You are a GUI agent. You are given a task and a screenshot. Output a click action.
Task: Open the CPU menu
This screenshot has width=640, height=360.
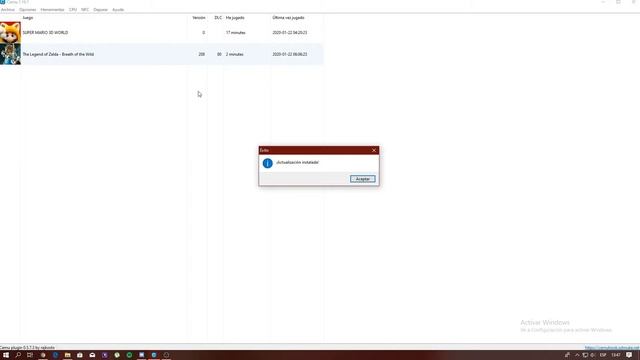pos(73,10)
